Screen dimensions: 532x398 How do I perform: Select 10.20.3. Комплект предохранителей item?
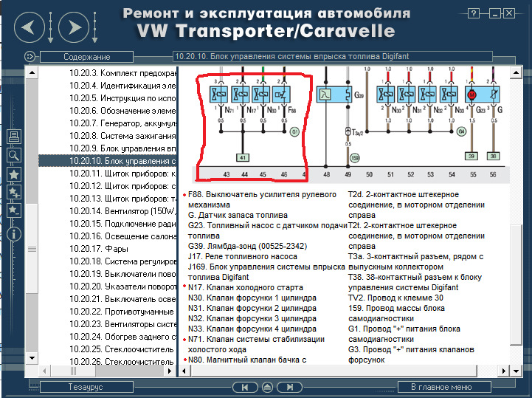coord(122,73)
